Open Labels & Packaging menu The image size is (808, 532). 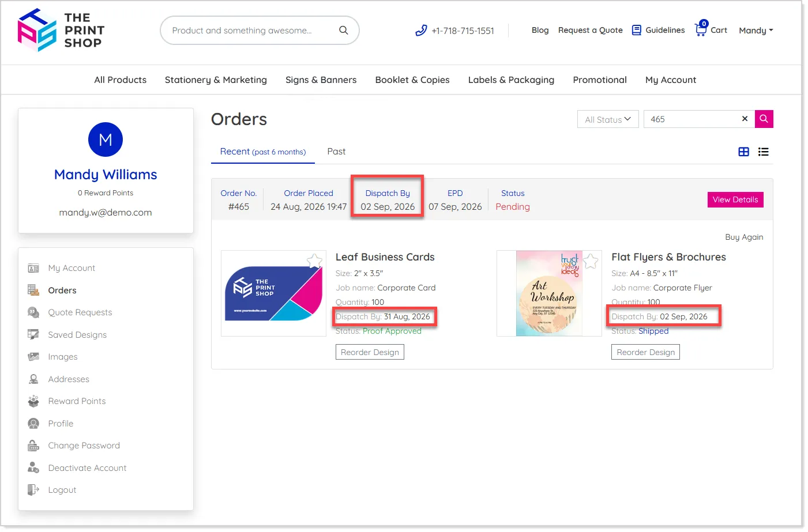click(511, 80)
